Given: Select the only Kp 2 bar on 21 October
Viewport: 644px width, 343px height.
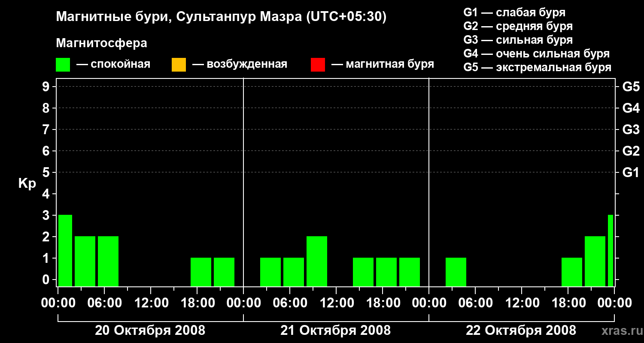Looking at the screenshot, I should [x=317, y=261].
